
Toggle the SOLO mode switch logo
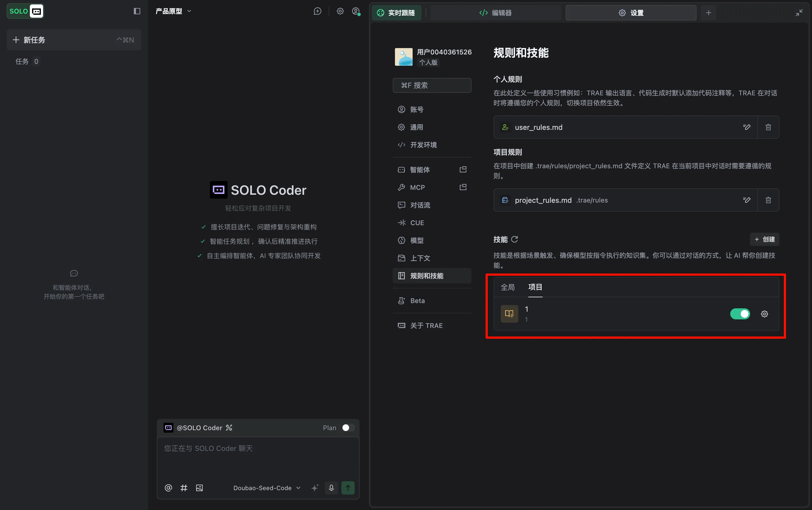[x=25, y=11]
